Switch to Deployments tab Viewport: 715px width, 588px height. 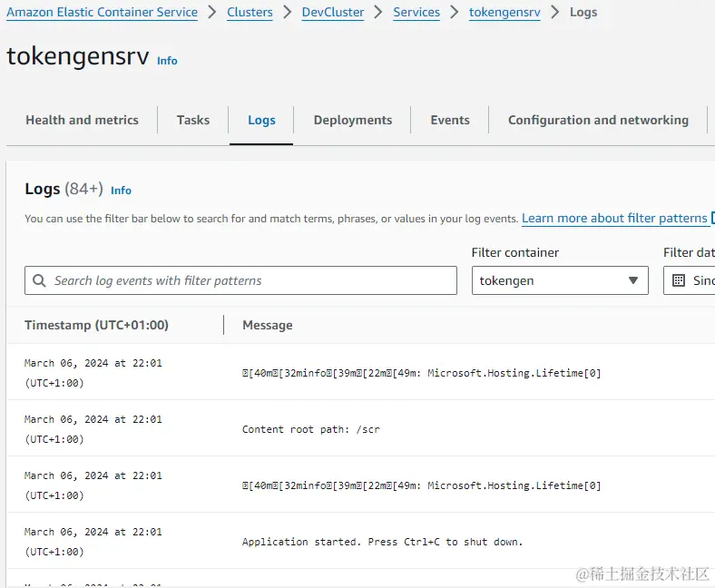click(353, 120)
